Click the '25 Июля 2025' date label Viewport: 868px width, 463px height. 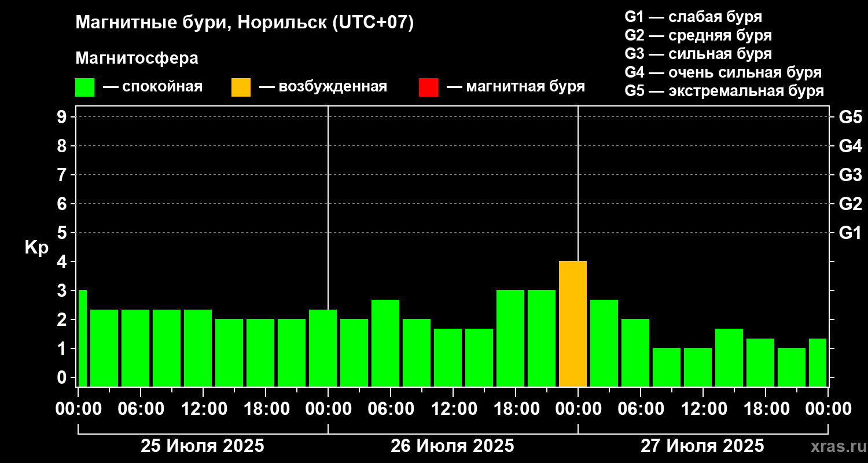203,446
